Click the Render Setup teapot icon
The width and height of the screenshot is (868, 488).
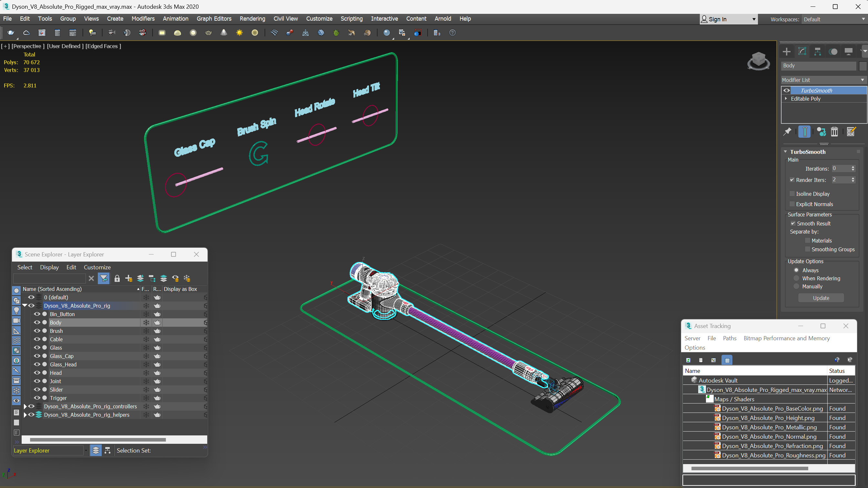click(11, 33)
